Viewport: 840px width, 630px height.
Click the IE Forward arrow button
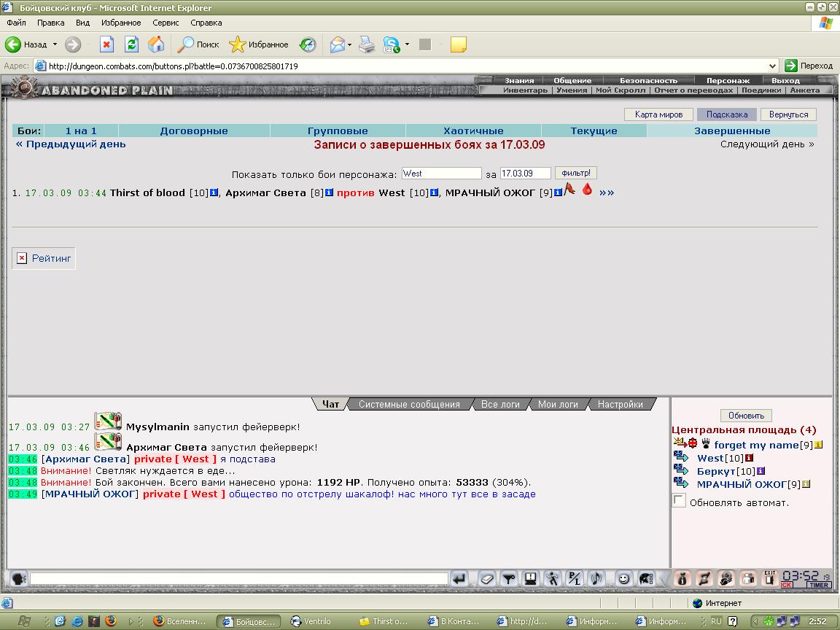click(73, 44)
